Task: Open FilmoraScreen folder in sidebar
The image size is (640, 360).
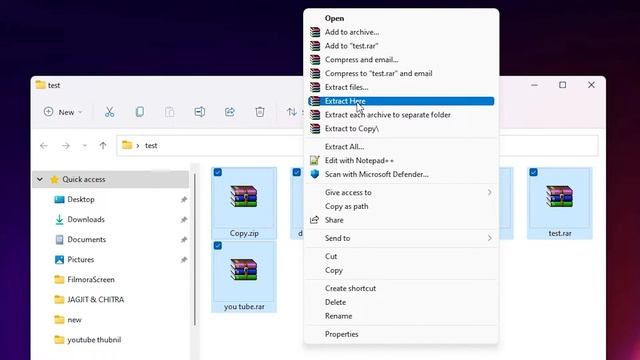Action: [91, 280]
